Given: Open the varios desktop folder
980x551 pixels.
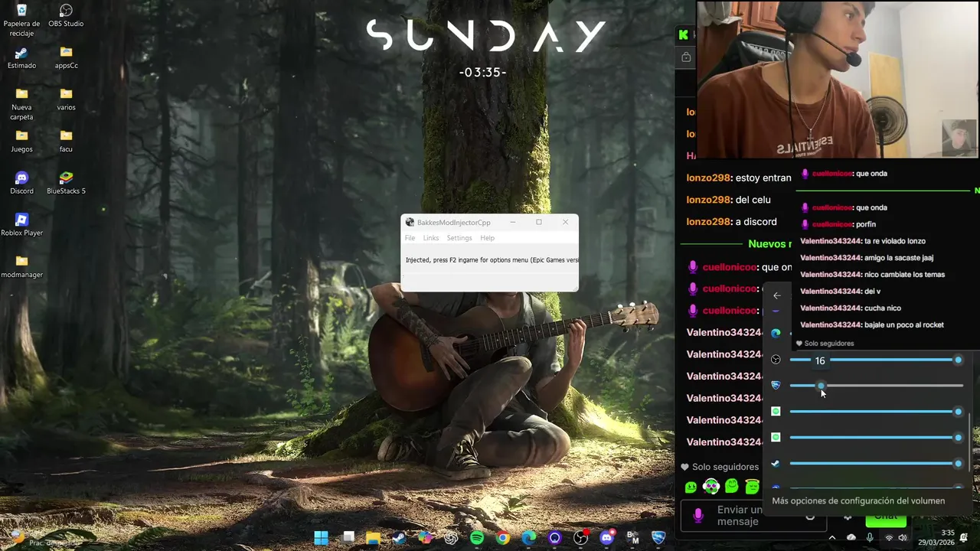Looking at the screenshot, I should tap(66, 99).
